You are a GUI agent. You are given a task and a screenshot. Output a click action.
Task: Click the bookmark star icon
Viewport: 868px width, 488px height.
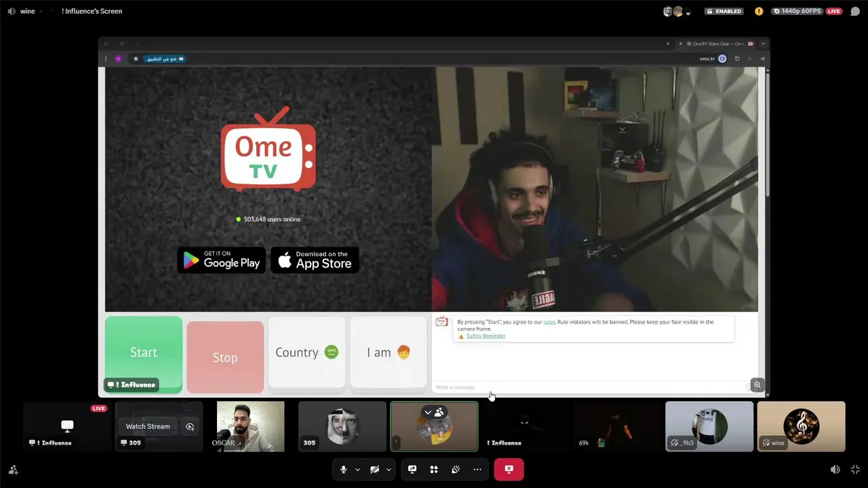[x=136, y=59]
